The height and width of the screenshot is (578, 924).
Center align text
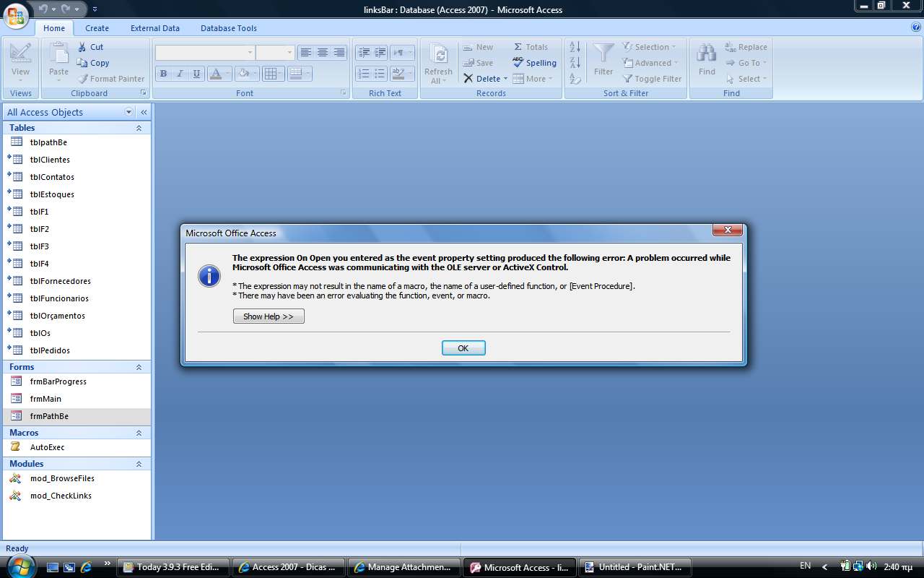323,53
